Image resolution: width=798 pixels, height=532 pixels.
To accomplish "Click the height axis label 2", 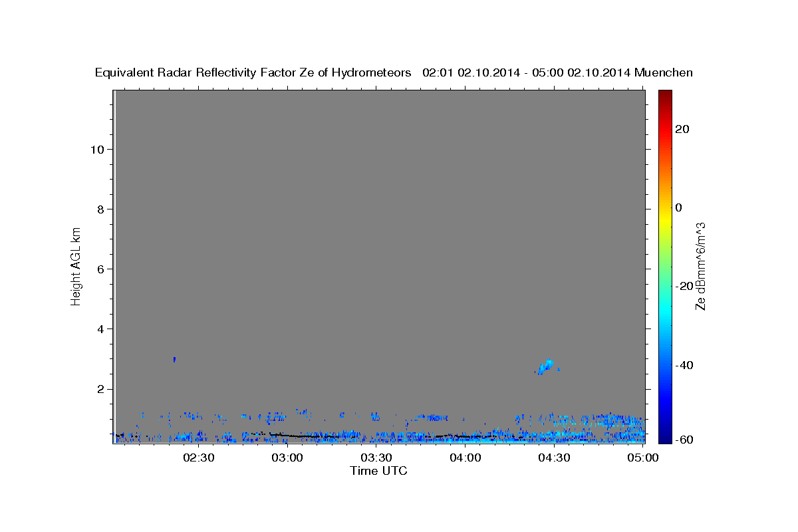I will (99, 389).
